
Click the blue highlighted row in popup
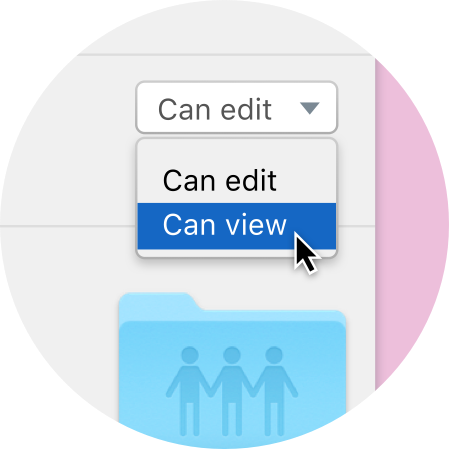(237, 226)
